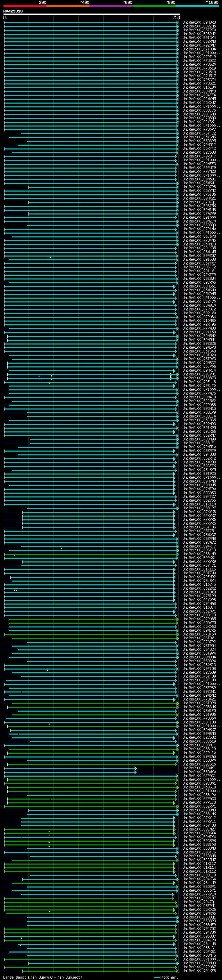Screen dimensions: 222x980
Task: Click the orange ~40% identity legend segment
Action: tap(68, 6)
